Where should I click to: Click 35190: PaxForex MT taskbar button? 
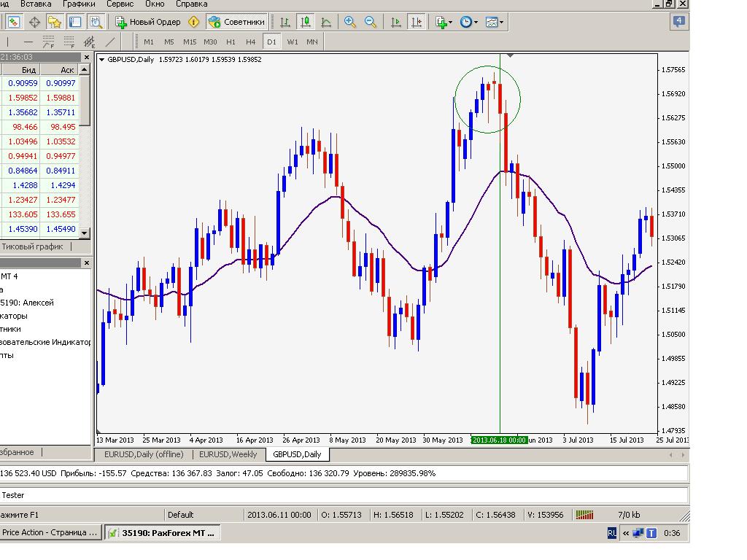(x=163, y=533)
